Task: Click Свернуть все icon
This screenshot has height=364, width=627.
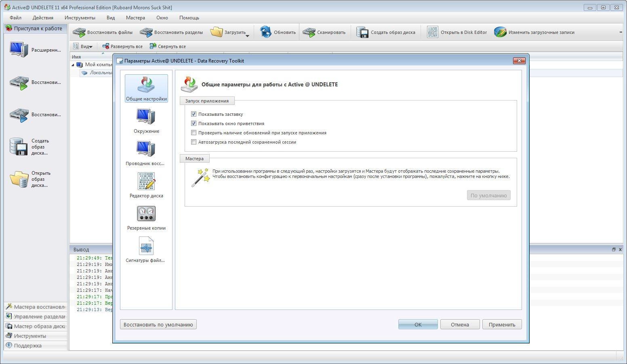Action: click(153, 46)
